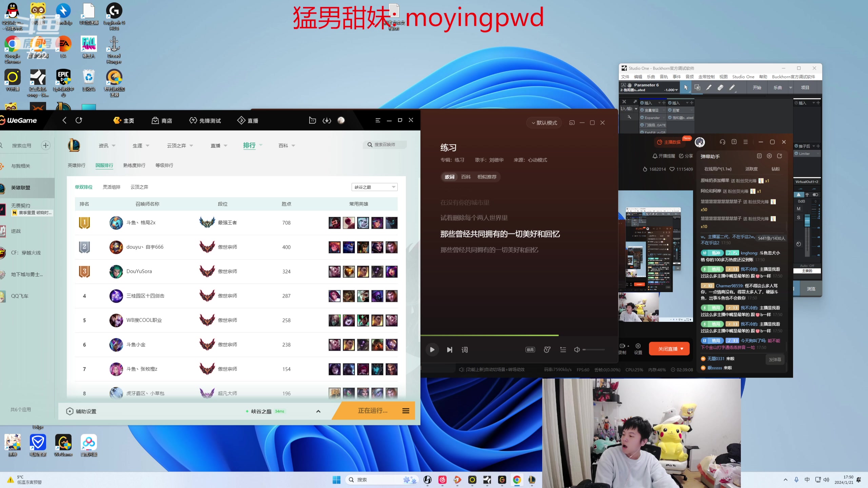Expand the 生涯 menu dropdown
The width and height of the screenshot is (868, 488).
(147, 146)
